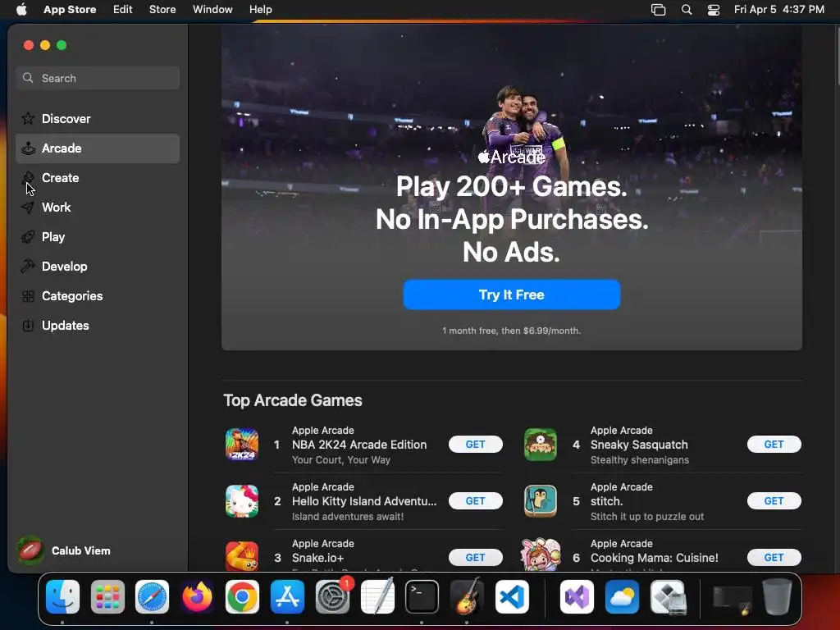The width and height of the screenshot is (840, 630).
Task: Select the Develop hammer icon
Action: (x=28, y=267)
